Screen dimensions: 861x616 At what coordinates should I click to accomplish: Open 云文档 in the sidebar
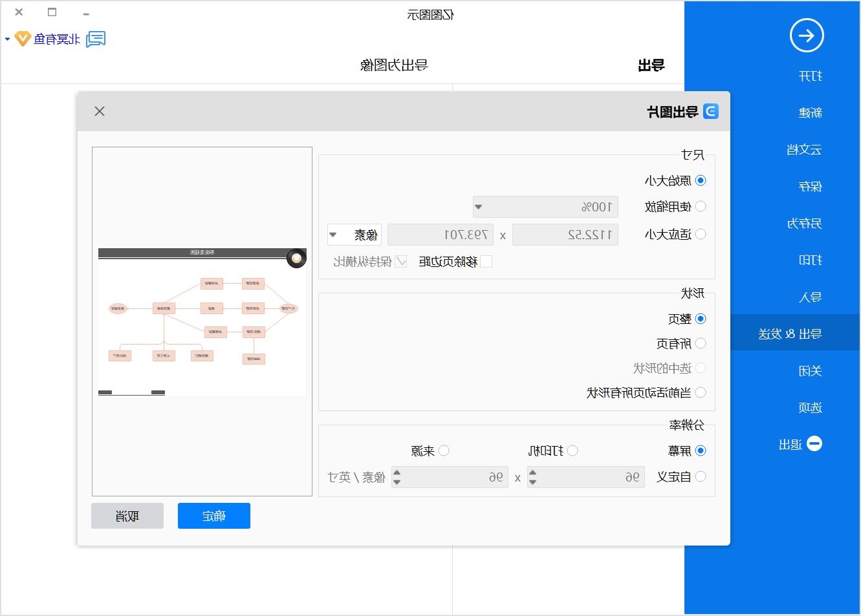[x=804, y=150]
